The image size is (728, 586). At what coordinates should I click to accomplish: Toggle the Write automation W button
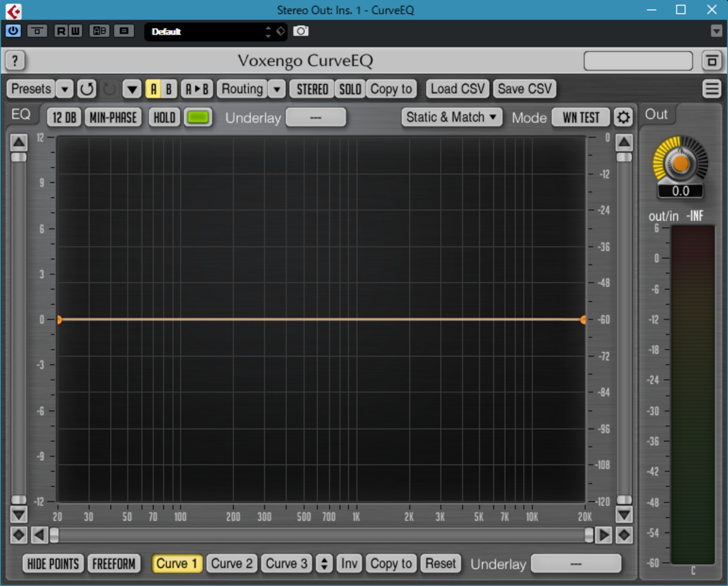(75, 31)
